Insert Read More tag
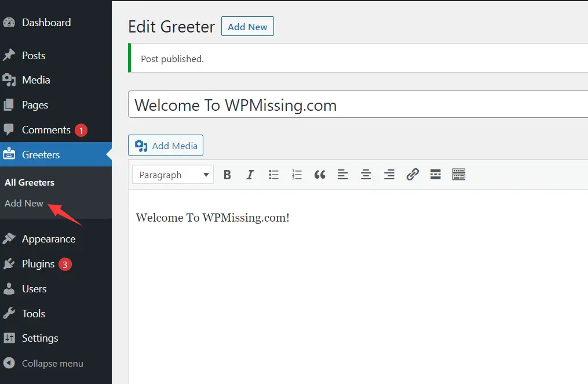The height and width of the screenshot is (384, 588). click(x=436, y=175)
